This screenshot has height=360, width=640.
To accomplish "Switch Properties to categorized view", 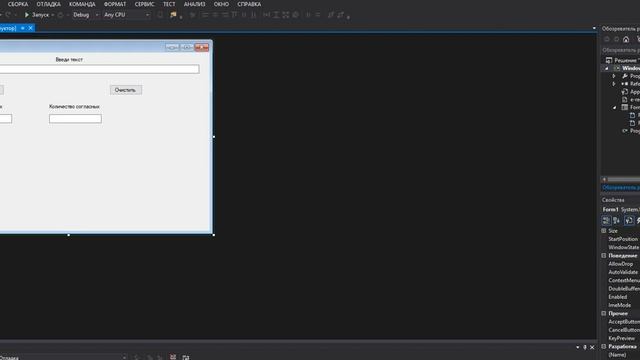I will pos(606,221).
